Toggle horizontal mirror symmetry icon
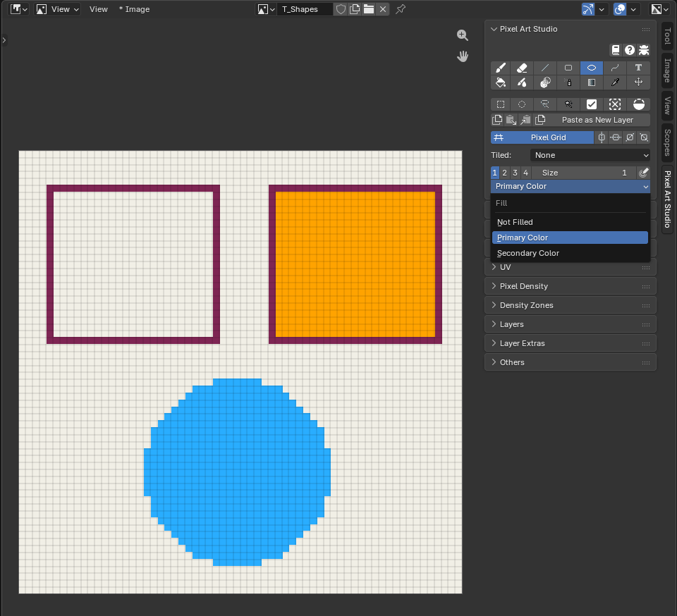Image resolution: width=677 pixels, height=616 pixels. [616, 137]
